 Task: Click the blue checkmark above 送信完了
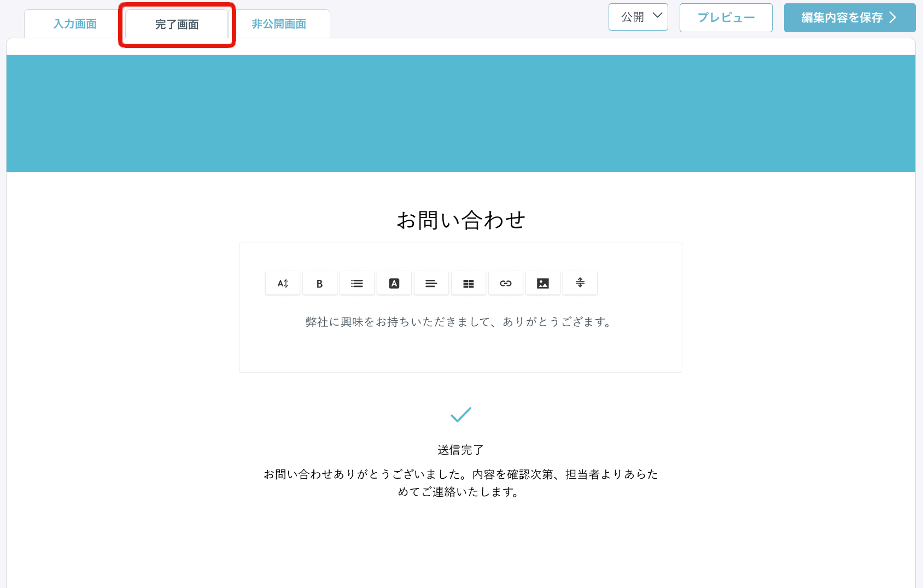click(461, 415)
